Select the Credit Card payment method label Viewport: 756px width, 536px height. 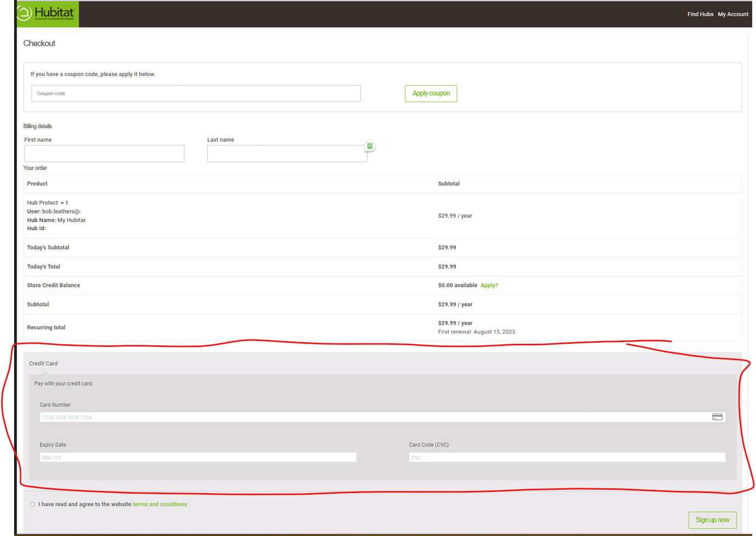[x=43, y=364]
